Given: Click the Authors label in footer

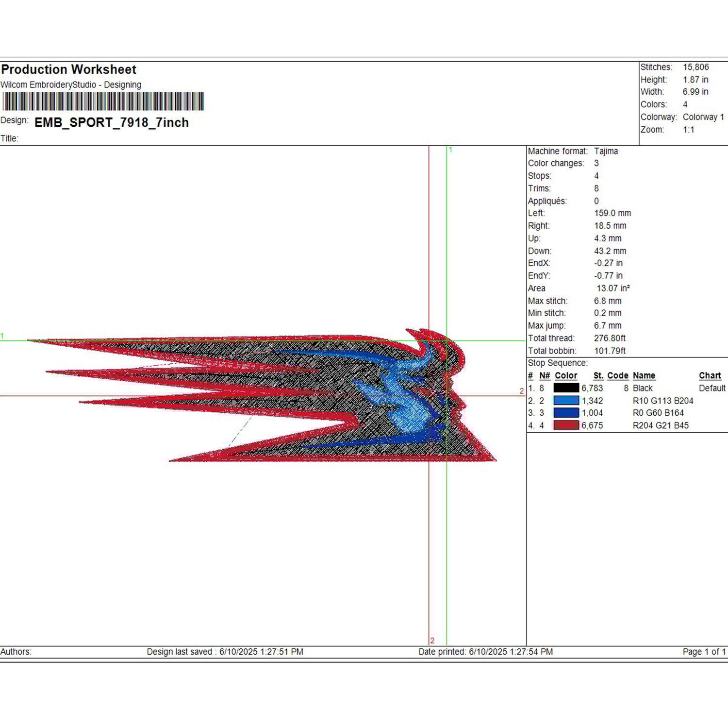Looking at the screenshot, I should click(16, 652).
